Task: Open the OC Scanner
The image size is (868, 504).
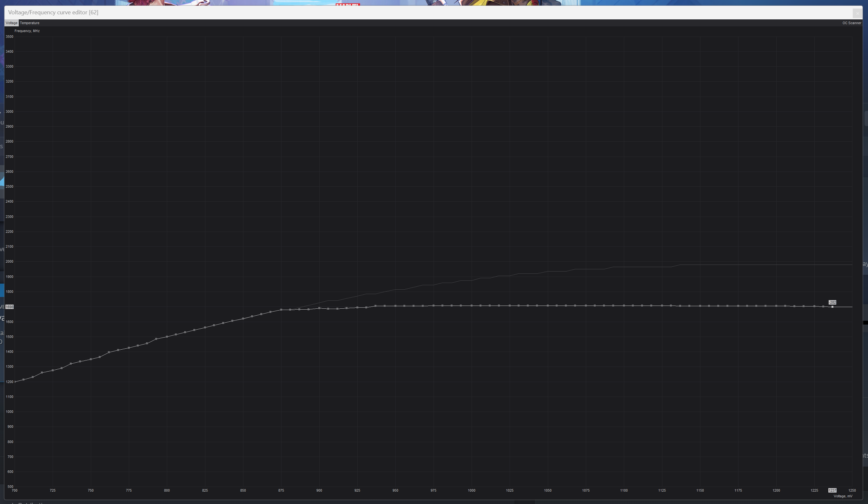Action: (x=851, y=23)
